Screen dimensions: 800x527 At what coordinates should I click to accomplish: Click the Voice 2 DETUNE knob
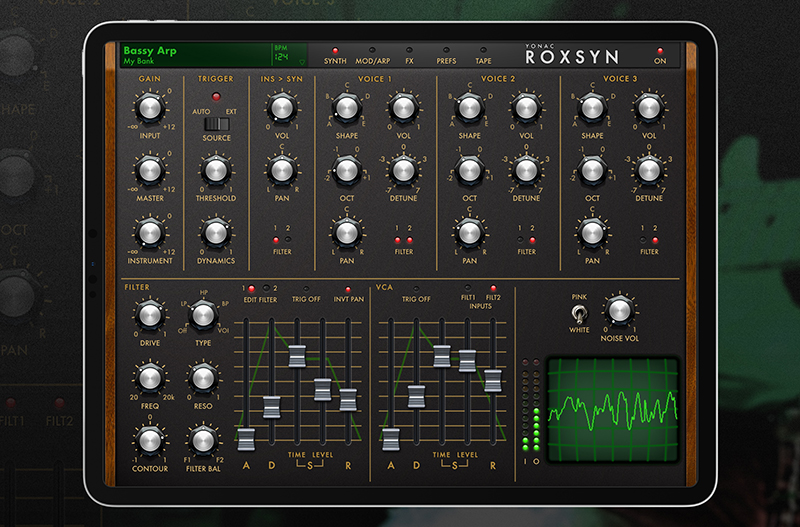[x=526, y=171]
